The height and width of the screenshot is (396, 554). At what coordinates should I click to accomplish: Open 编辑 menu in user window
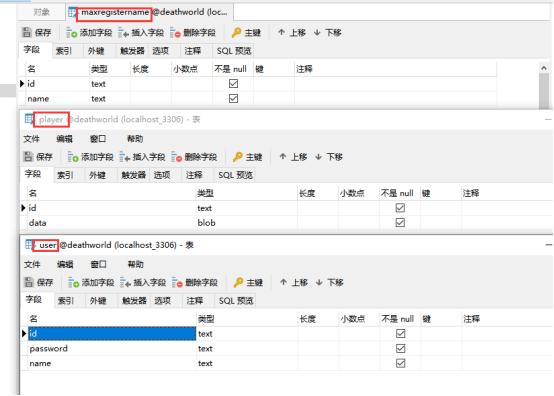pyautogui.click(x=65, y=264)
